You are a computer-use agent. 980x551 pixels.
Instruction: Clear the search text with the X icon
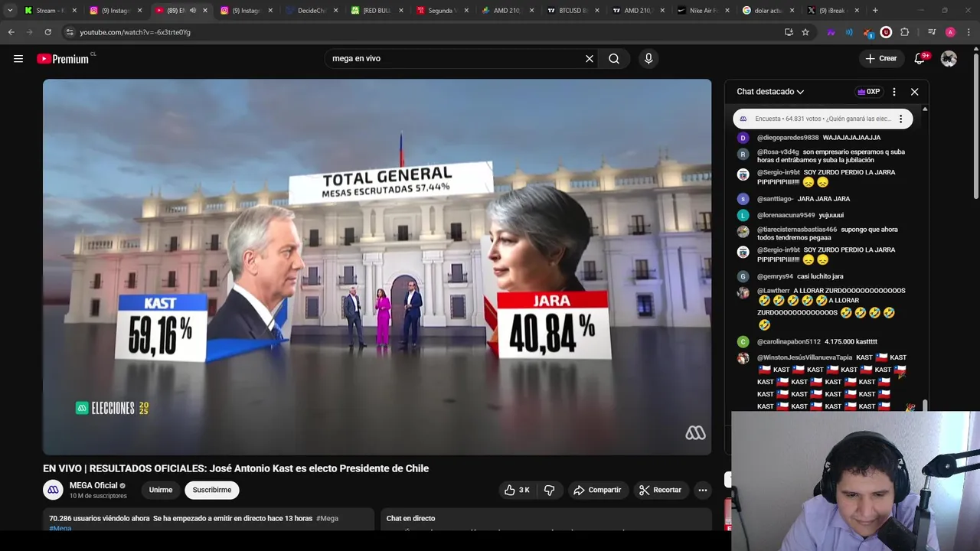click(x=590, y=58)
